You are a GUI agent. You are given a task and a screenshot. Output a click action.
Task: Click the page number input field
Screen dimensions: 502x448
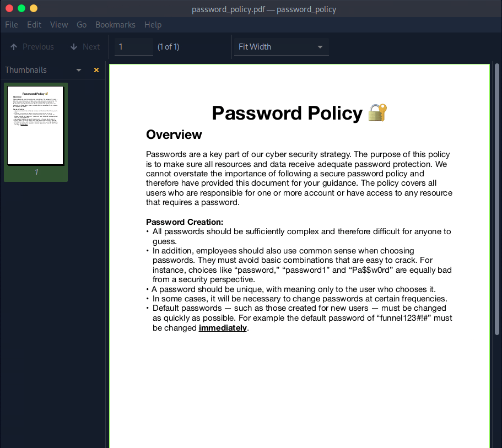tap(133, 47)
